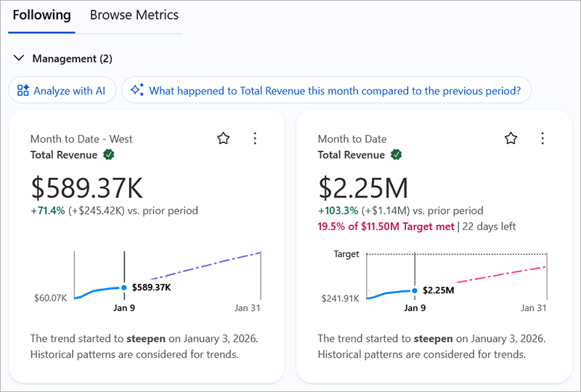Click the pink dashed forecast line in right chart
This screenshot has width=581, height=392.
[x=501, y=274]
